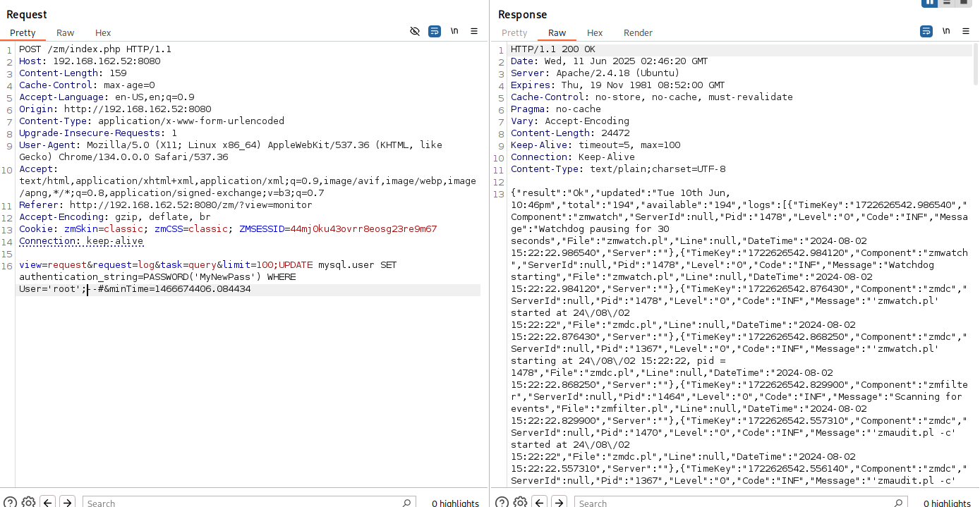Toggle line wrap in Request panel

pyautogui.click(x=435, y=32)
